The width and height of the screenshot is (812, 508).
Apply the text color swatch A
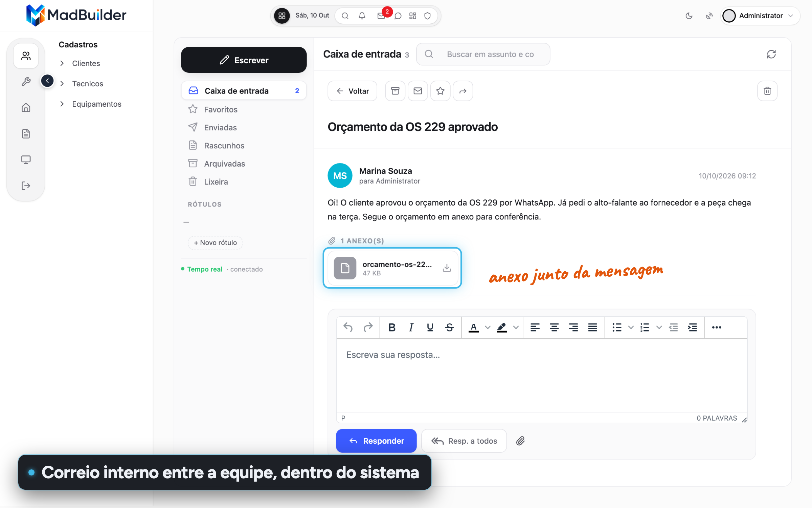[x=473, y=327]
